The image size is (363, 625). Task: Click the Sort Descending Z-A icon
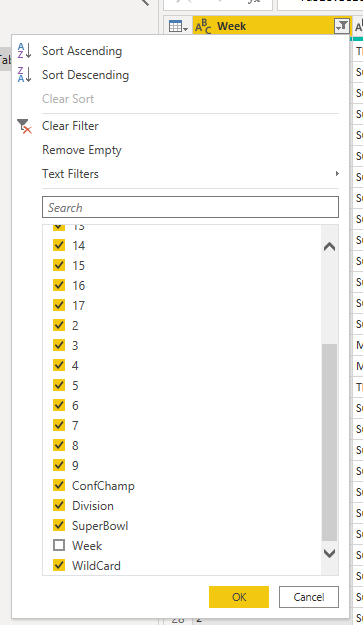coord(24,75)
